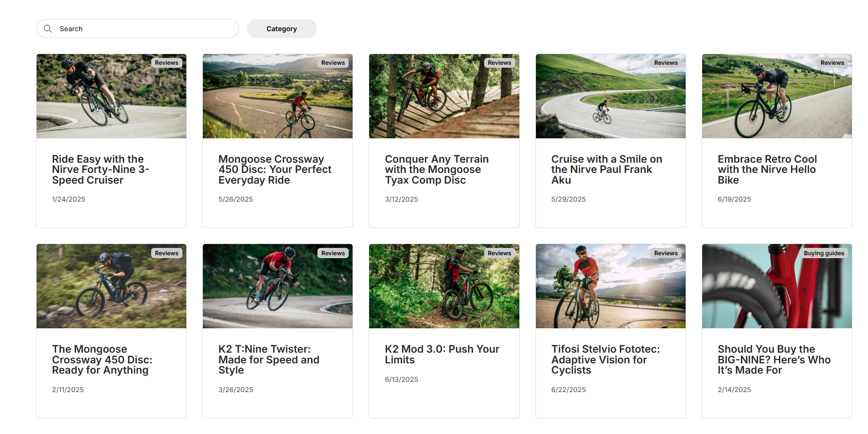Viewport: 868px width, 434px height.
Task: Click the date 3/12/2025
Action: [401, 199]
